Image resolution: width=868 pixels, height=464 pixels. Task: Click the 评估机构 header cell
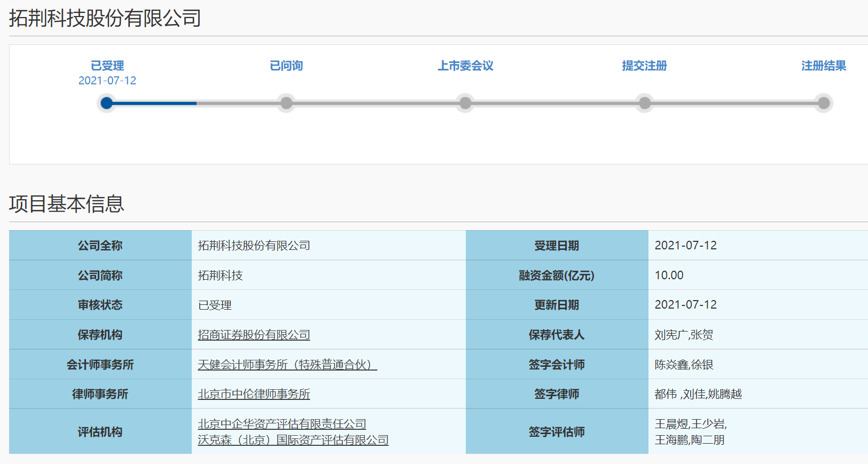(100, 432)
